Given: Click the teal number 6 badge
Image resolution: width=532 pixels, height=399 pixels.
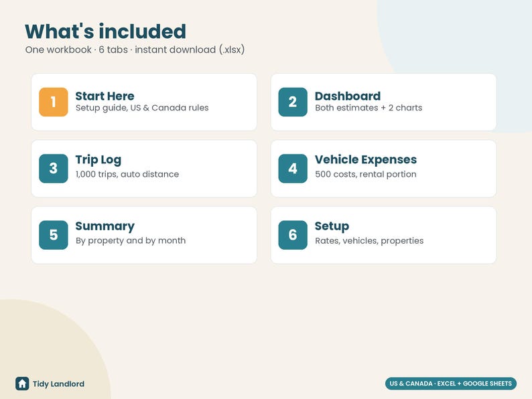Looking at the screenshot, I should 293,235.
